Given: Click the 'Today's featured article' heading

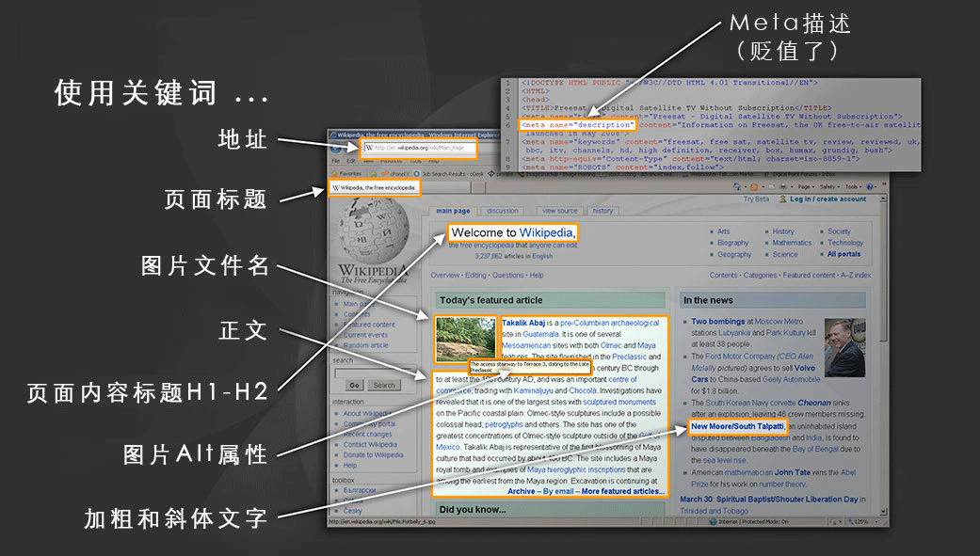Looking at the screenshot, I should 491,300.
